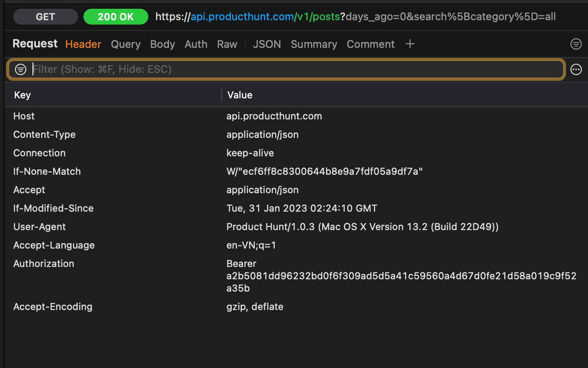Add a new view using the plus icon
Image resolution: width=588 pixels, height=368 pixels.
tap(409, 43)
